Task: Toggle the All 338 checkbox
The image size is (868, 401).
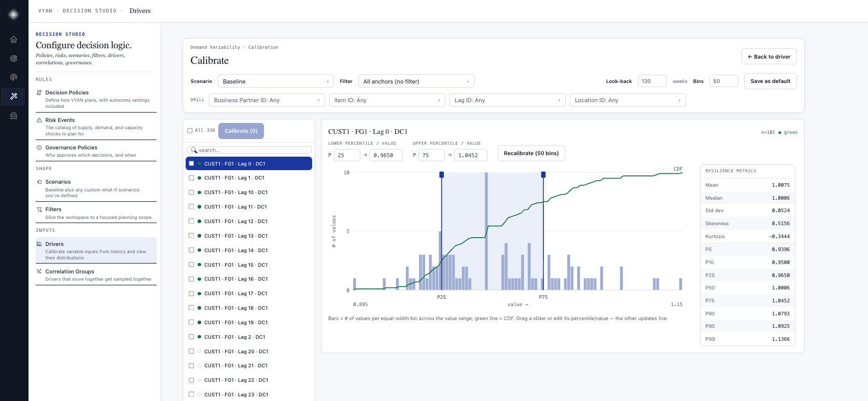Action: (x=190, y=131)
